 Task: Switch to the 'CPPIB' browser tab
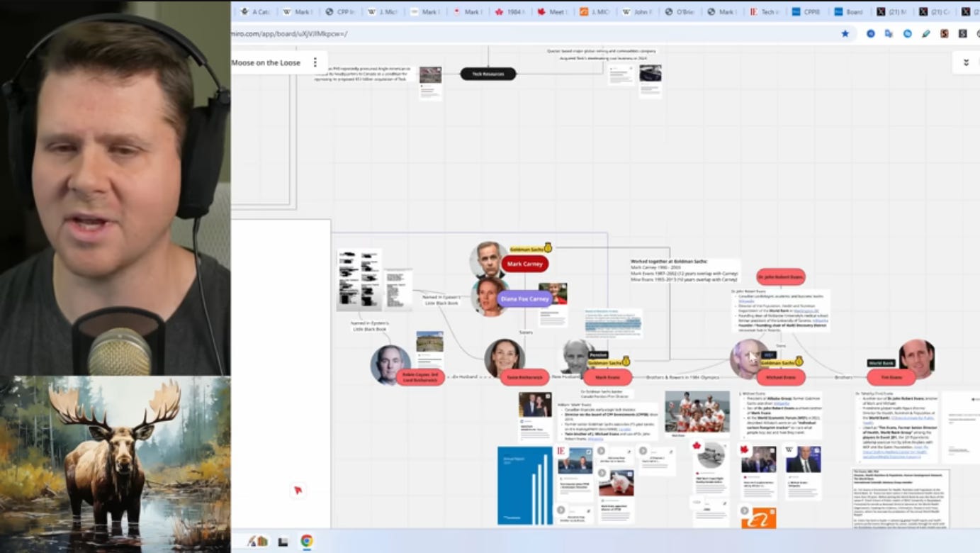pos(807,12)
